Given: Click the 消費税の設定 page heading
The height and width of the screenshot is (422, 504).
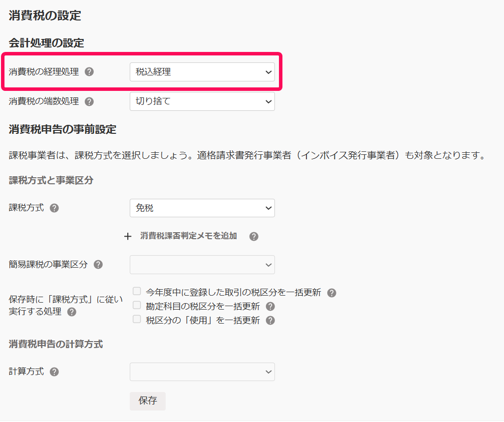Looking at the screenshot, I should tap(45, 15).
